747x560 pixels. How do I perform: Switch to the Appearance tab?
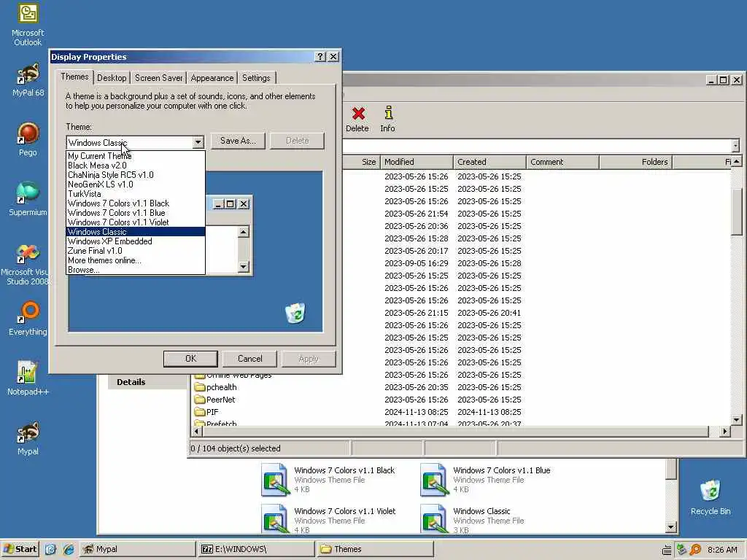(x=212, y=77)
